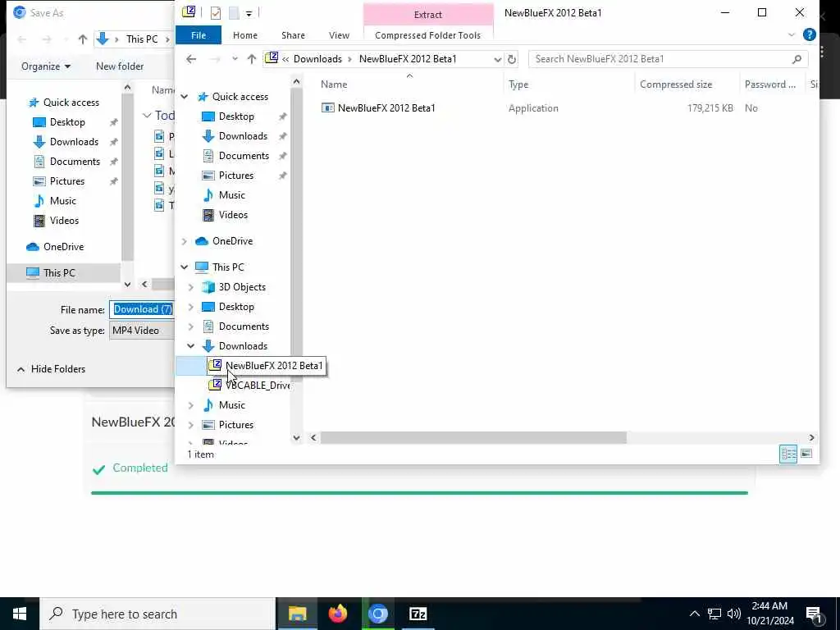
Task: Collapse Downloads under This PC
Action: coord(190,346)
